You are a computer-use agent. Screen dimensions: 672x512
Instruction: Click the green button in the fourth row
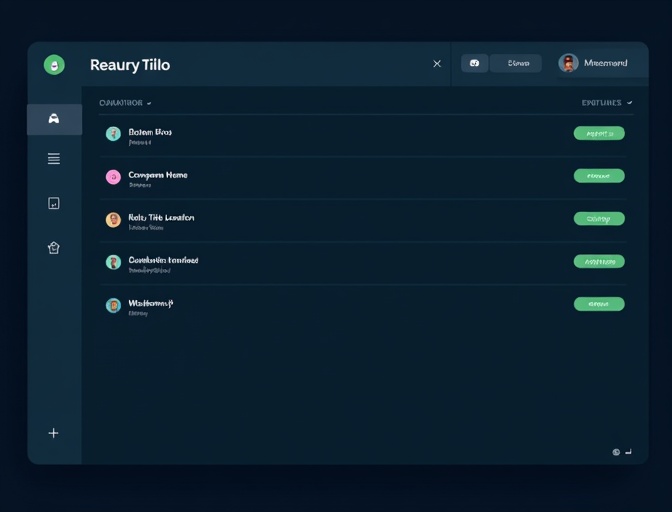tap(599, 261)
